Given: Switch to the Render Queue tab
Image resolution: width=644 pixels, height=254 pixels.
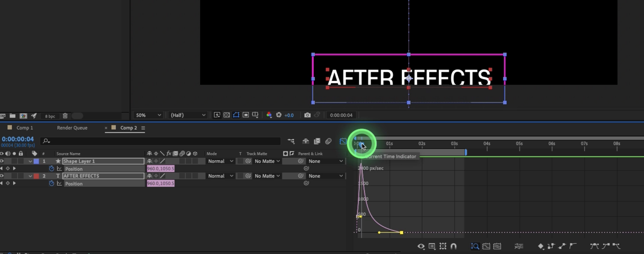Looking at the screenshot, I should [x=72, y=128].
